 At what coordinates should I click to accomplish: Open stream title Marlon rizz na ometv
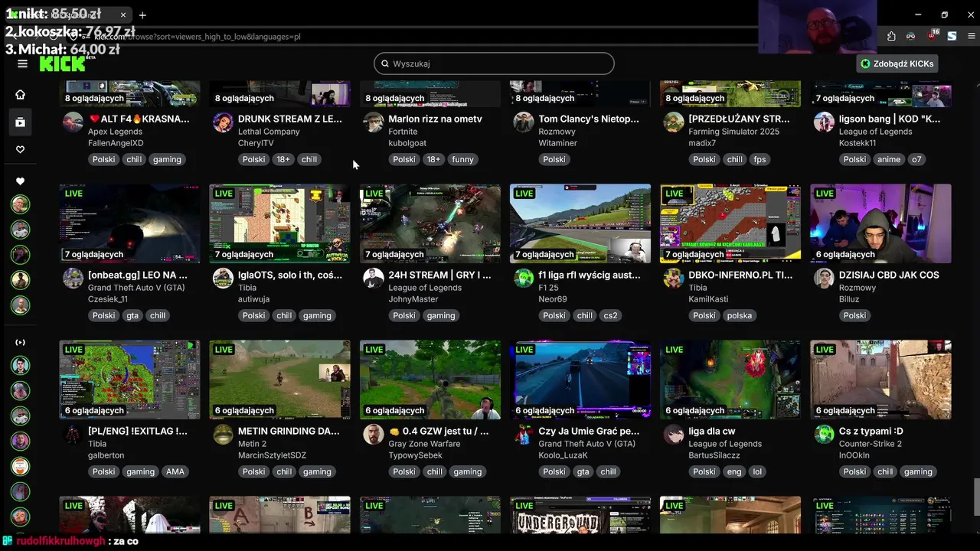435,119
